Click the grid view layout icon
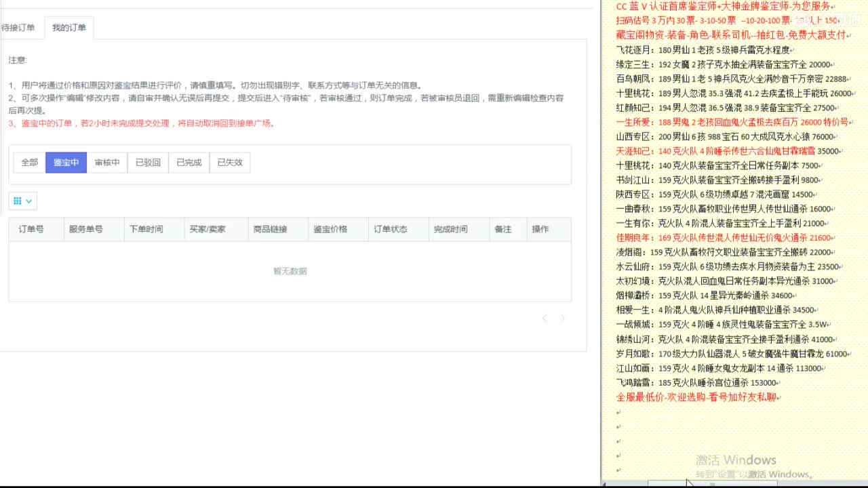The height and width of the screenshot is (488, 868). click(x=18, y=201)
